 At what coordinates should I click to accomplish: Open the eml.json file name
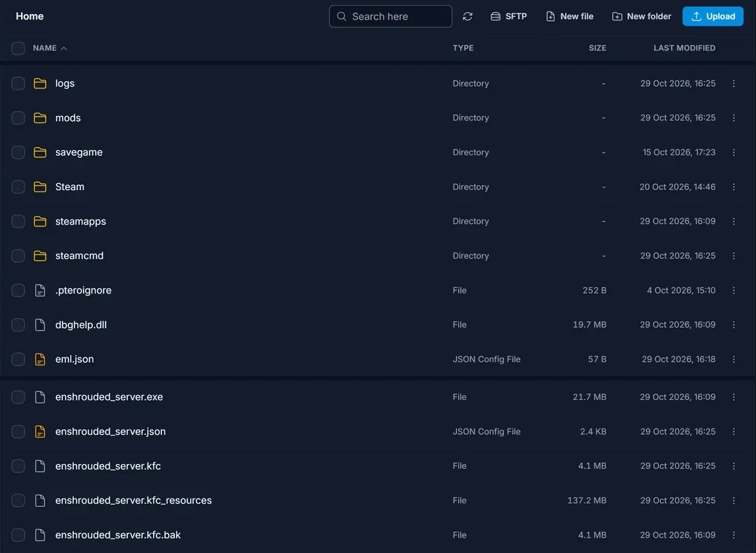(x=74, y=359)
